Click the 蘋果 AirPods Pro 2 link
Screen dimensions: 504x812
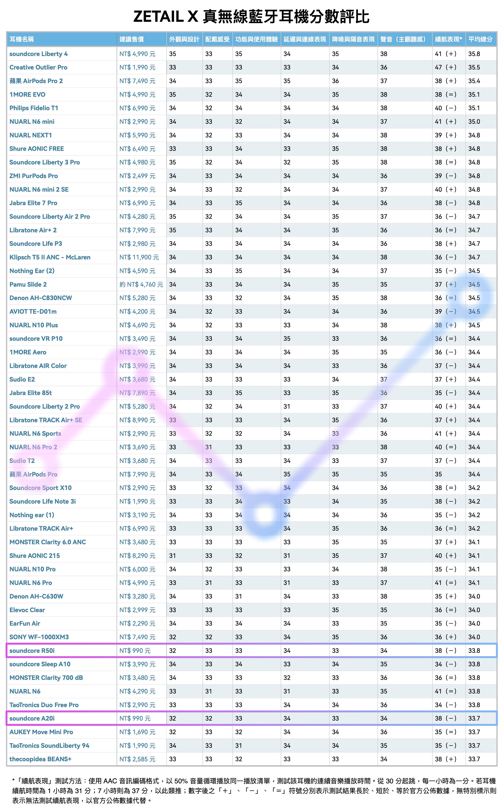point(36,81)
